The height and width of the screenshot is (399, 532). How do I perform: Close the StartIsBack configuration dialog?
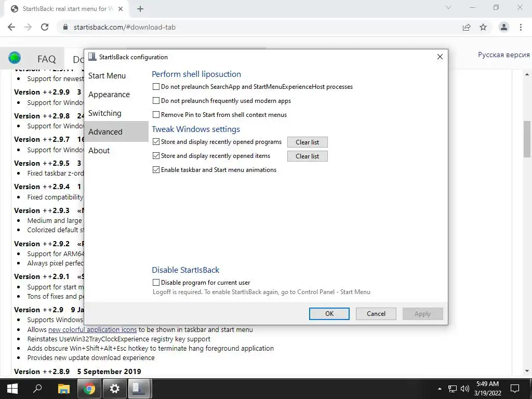click(x=440, y=57)
